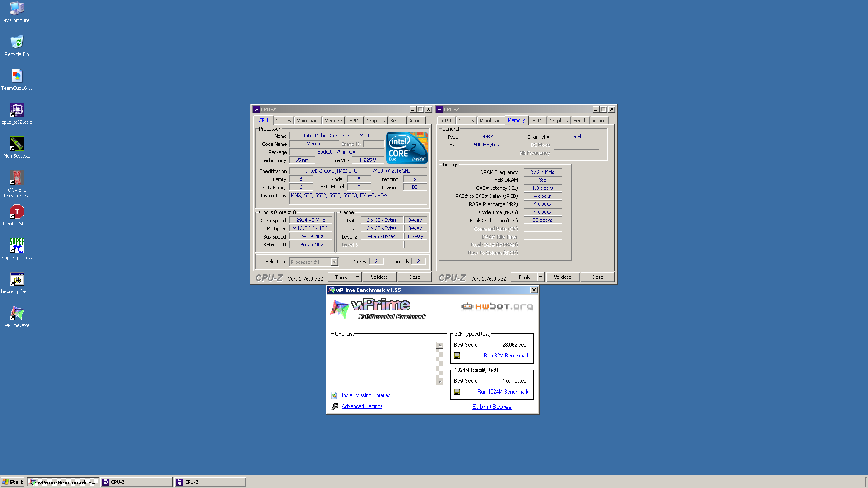
Task: Switch to Graphics tab in right CPU-Z
Action: pyautogui.click(x=559, y=121)
